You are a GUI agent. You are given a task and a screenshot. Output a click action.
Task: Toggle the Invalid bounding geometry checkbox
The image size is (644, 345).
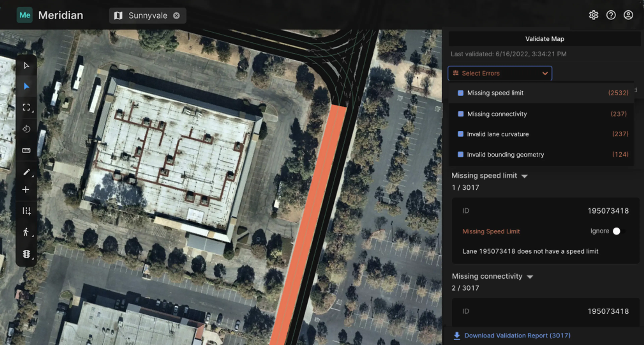point(460,154)
